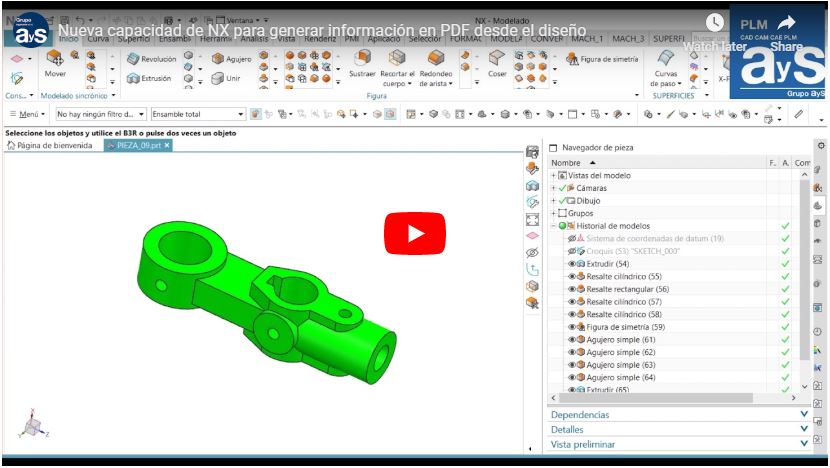This screenshot has width=830, height=468.
Task: Switch to the Página de bienvenida tab
Action: 52,145
